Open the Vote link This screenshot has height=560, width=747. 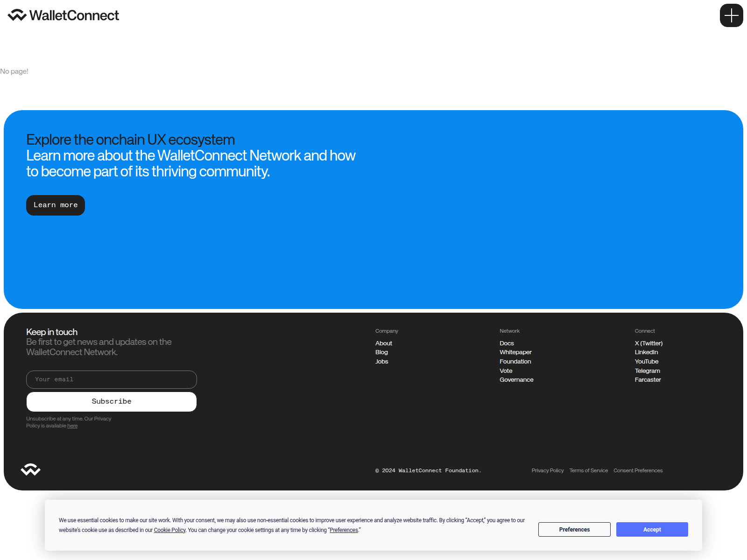tap(506, 371)
